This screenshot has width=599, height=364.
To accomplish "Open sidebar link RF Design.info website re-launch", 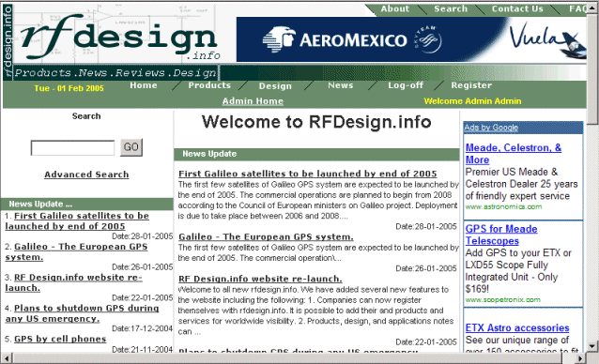I will pyautogui.click(x=73, y=282).
